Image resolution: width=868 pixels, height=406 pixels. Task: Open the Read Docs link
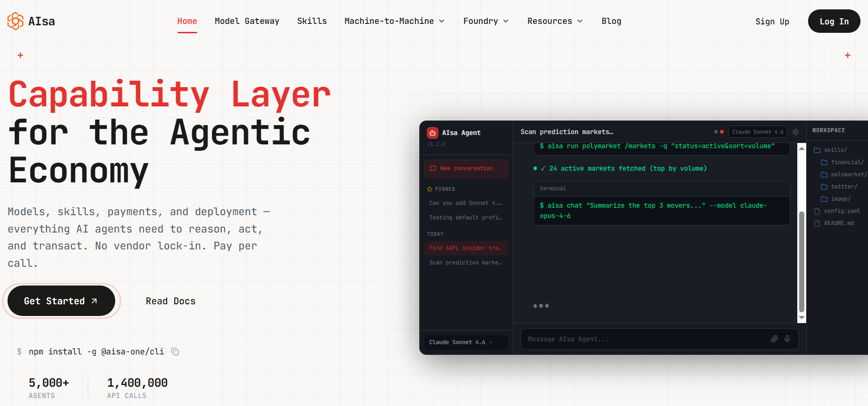pyautogui.click(x=171, y=301)
